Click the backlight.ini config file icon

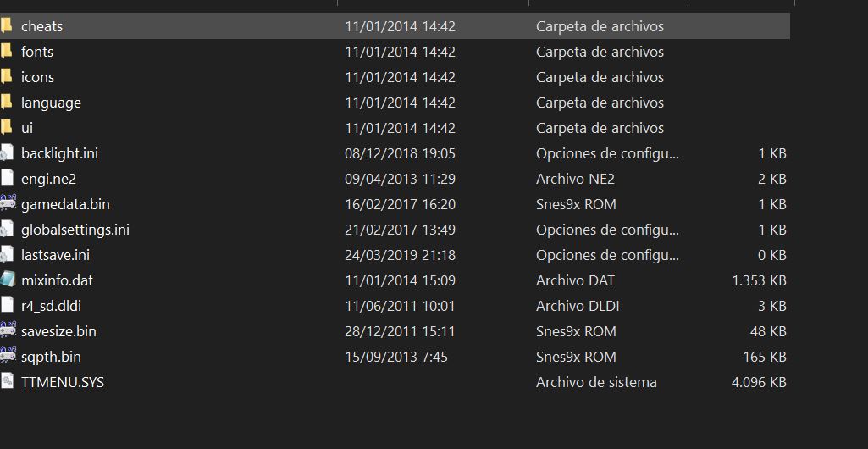[x=7, y=152]
